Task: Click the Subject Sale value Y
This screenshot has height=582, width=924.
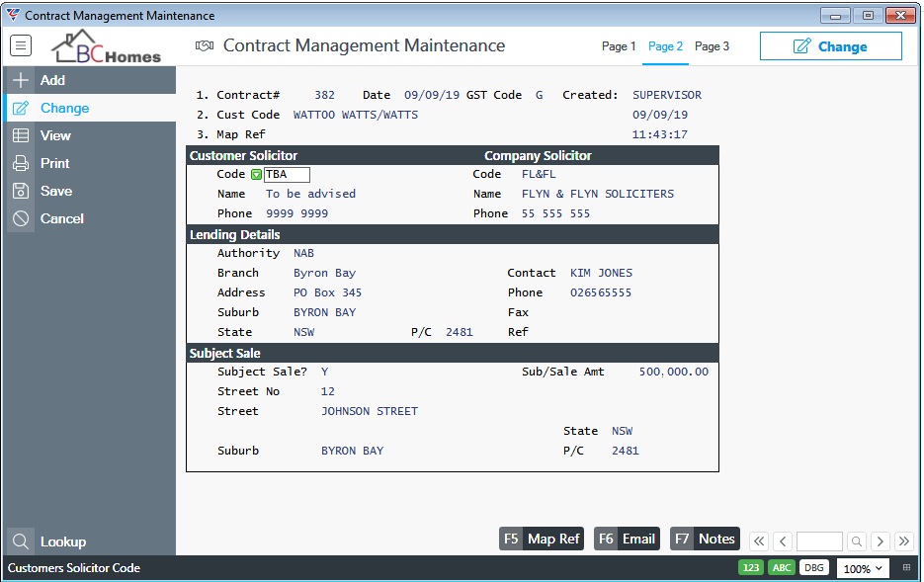Action: tap(325, 372)
